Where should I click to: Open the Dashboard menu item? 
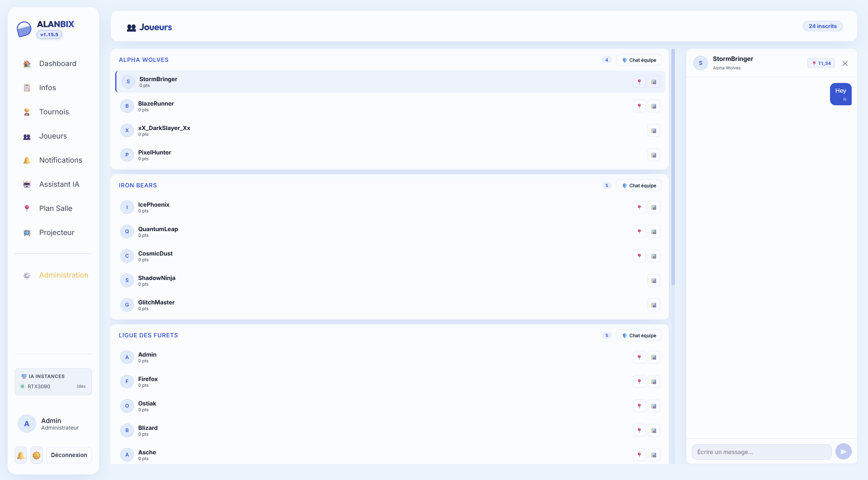pyautogui.click(x=53, y=64)
